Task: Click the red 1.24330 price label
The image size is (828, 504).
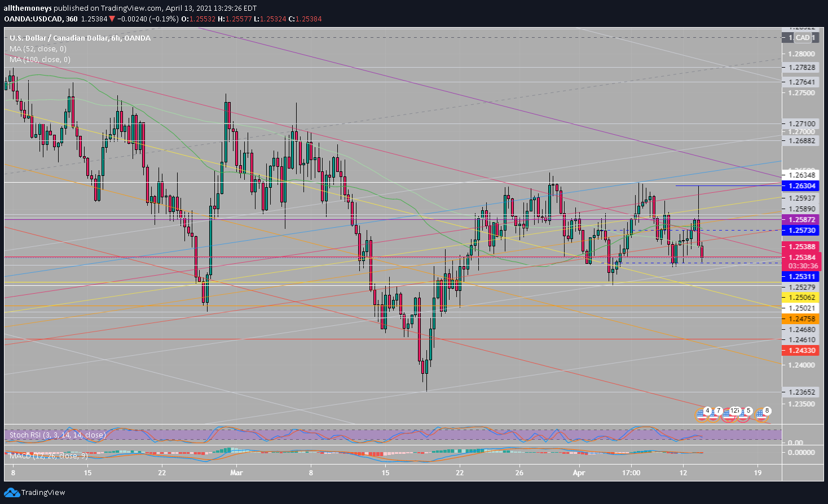Action: click(x=801, y=350)
